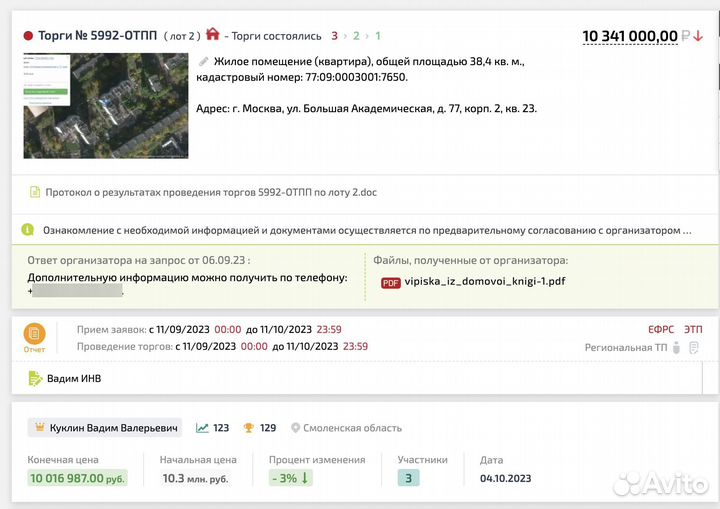Click the document icon next to Протокол file

coord(35,192)
